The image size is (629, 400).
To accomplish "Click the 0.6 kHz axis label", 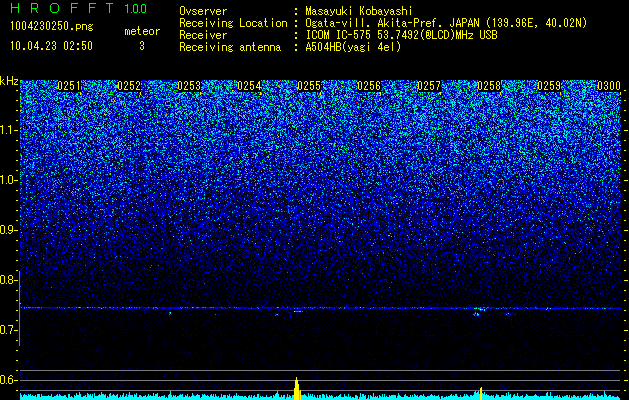I will (9, 380).
